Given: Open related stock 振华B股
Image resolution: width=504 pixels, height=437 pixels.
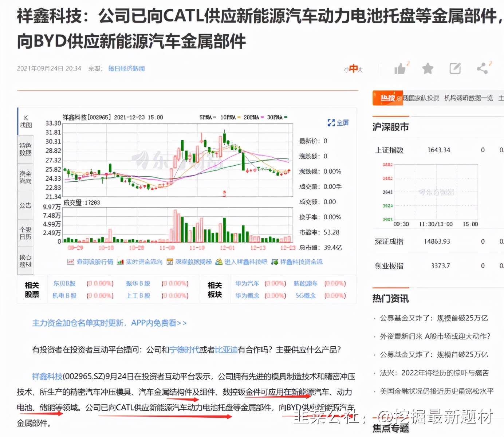Looking at the screenshot, I should [x=138, y=283].
